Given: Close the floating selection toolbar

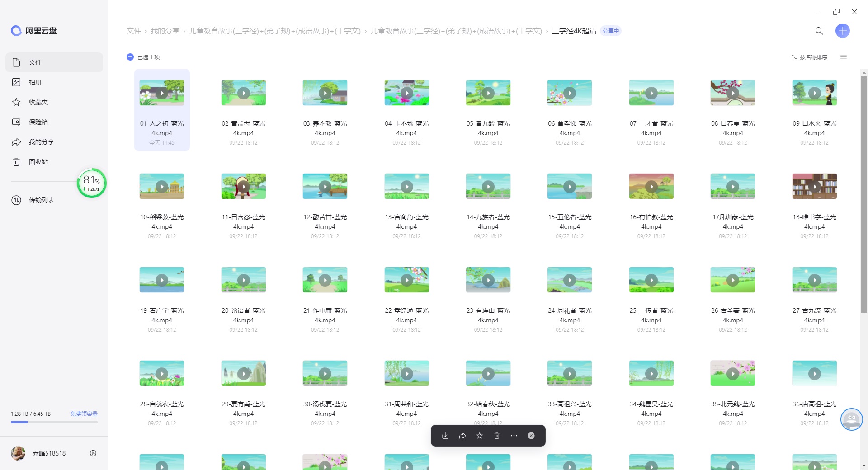Looking at the screenshot, I should [x=531, y=436].
